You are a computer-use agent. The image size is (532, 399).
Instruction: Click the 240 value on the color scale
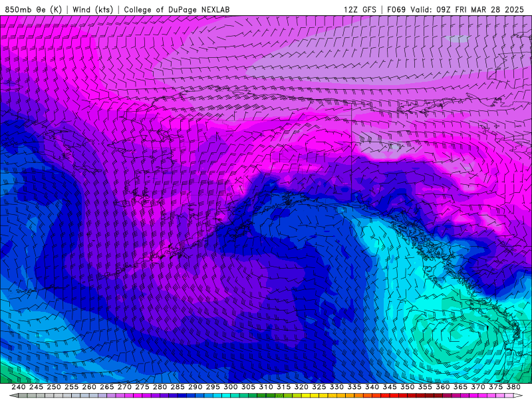(19, 387)
